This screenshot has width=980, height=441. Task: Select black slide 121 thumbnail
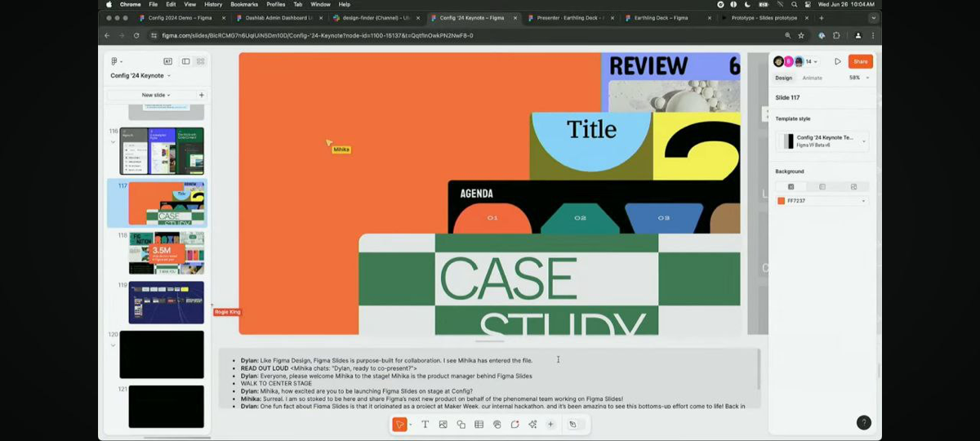pyautogui.click(x=166, y=407)
